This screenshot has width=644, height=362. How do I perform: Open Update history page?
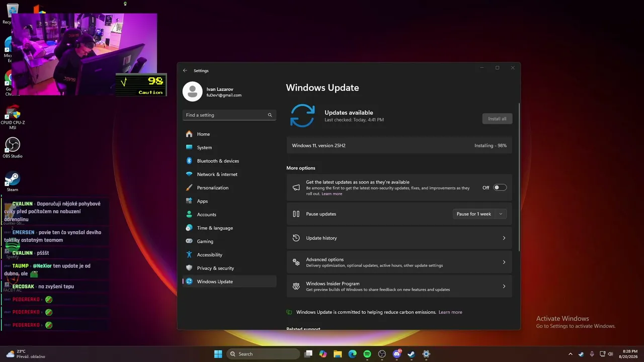pos(399,238)
